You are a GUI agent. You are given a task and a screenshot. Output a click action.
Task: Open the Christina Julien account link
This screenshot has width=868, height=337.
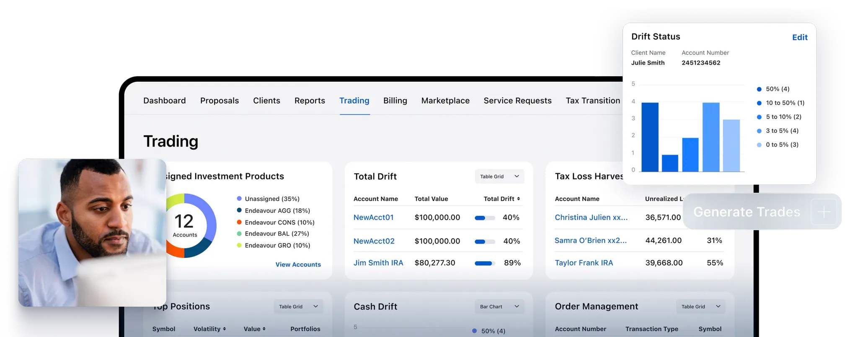coord(591,217)
